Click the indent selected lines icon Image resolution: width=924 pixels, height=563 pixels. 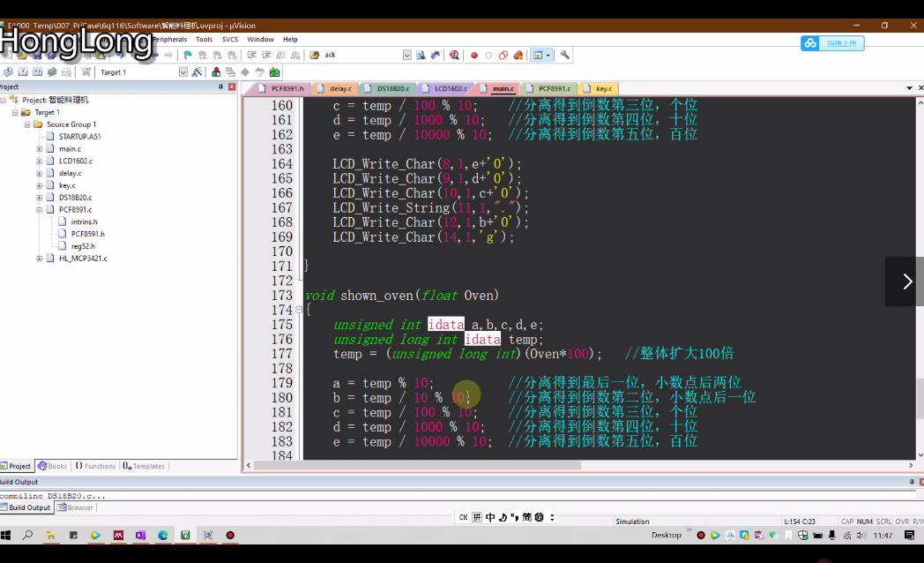pos(251,55)
